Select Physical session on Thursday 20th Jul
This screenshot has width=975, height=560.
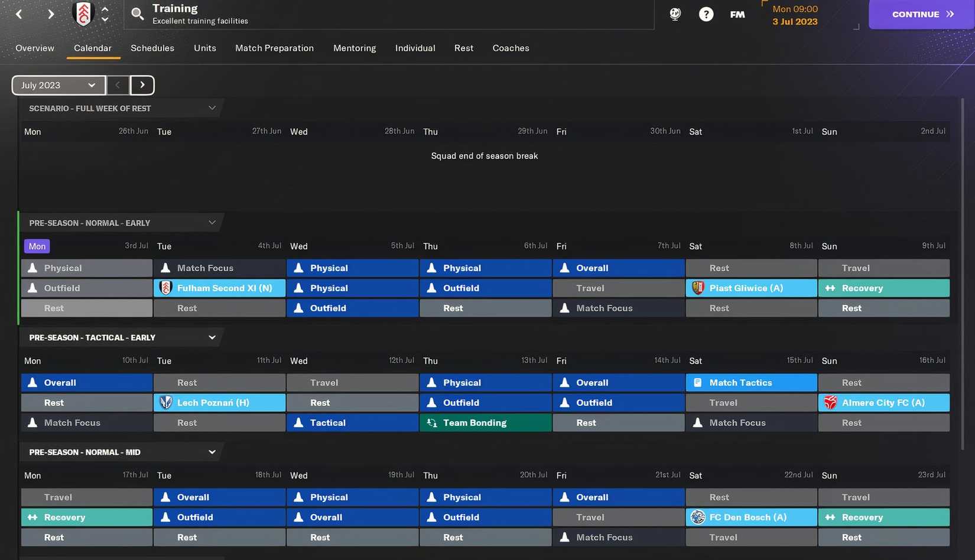point(486,497)
